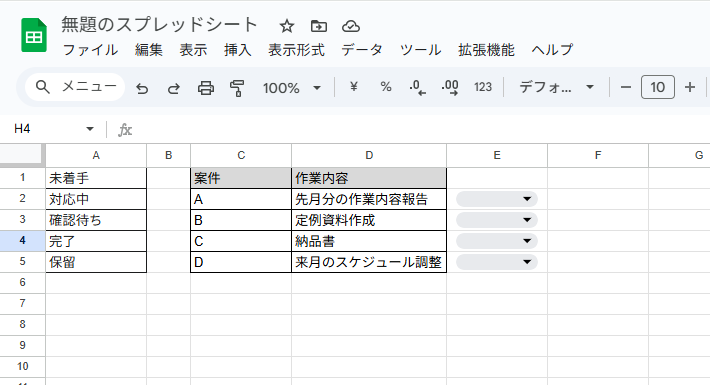Select cell C5 containing D
Screen dimensions: 710x385
(241, 262)
